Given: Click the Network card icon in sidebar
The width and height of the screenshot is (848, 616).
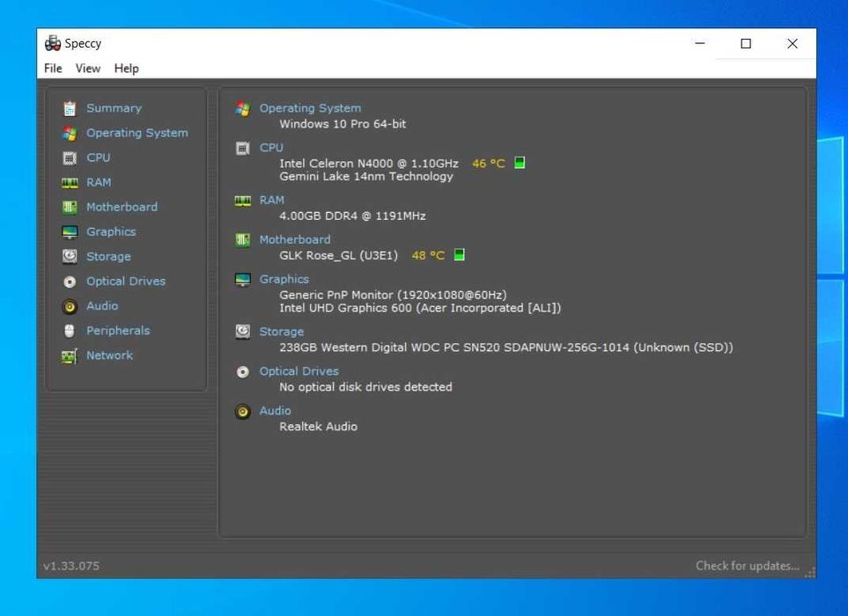Looking at the screenshot, I should [x=70, y=356].
